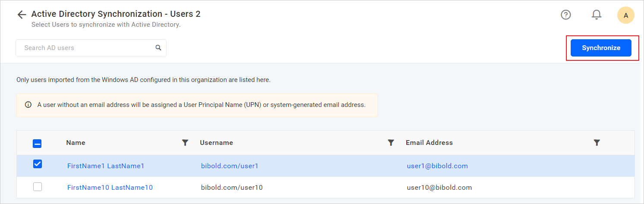Open the Name column filter

[185, 143]
